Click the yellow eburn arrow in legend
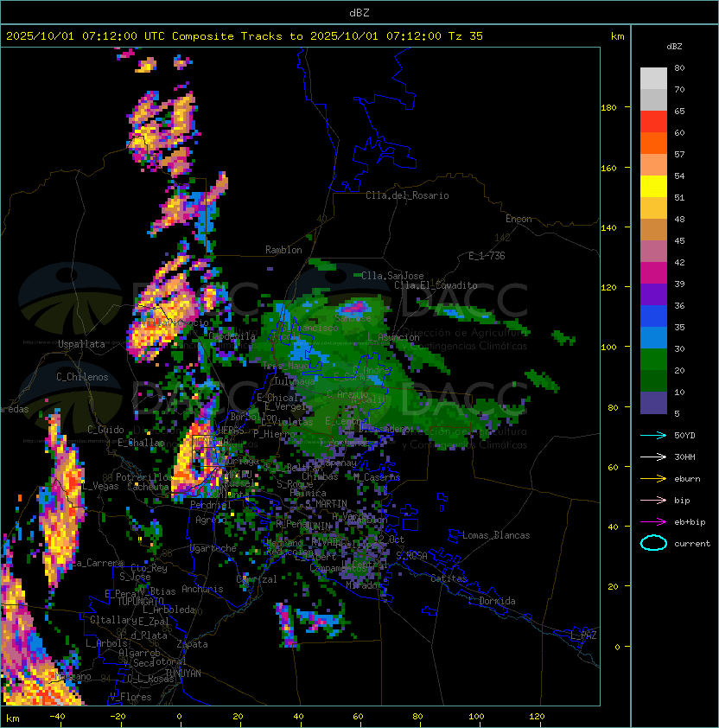Viewport: 719px width, 728px height. coord(653,479)
